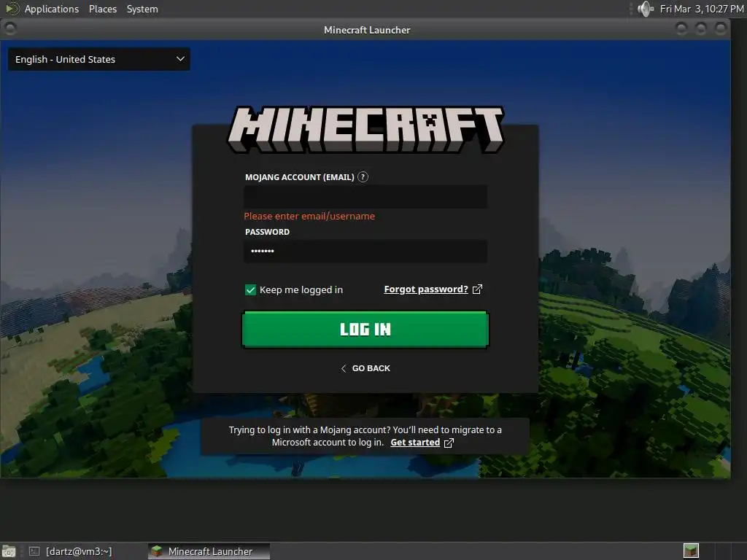Click the 'Please enter email/username' error text
Image resolution: width=747 pixels, height=560 pixels.
(309, 216)
